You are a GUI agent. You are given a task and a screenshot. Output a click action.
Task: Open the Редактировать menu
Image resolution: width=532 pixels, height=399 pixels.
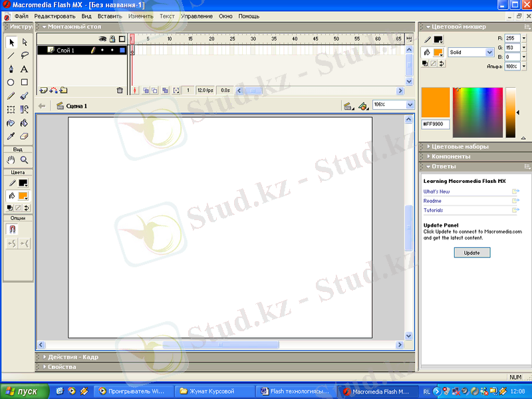(x=55, y=16)
